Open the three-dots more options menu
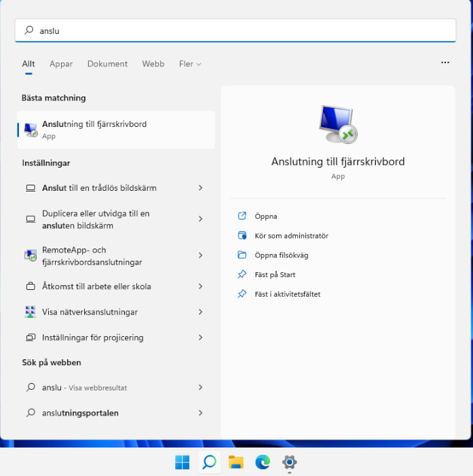 pos(444,62)
